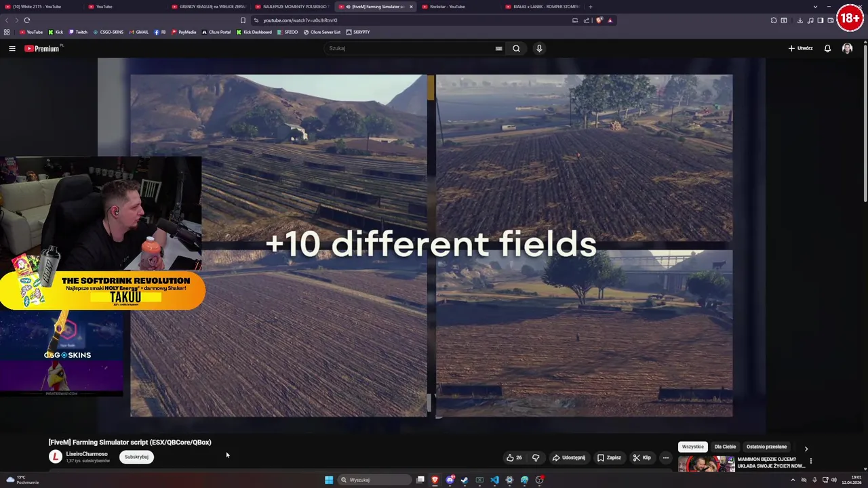The image size is (868, 488).
Task: Select 'Ostatnio przesłane' filter chip
Action: pyautogui.click(x=766, y=447)
